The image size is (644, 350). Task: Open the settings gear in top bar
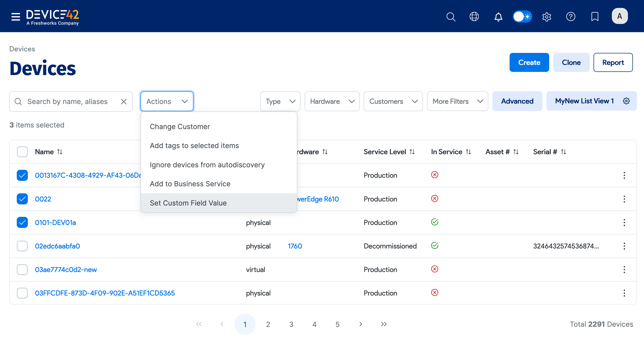pyautogui.click(x=546, y=17)
